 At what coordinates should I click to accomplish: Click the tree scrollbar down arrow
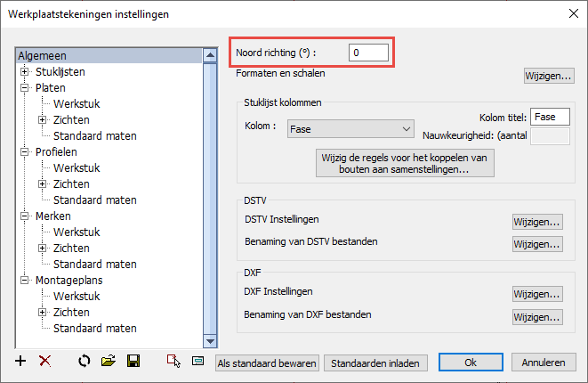(210, 341)
